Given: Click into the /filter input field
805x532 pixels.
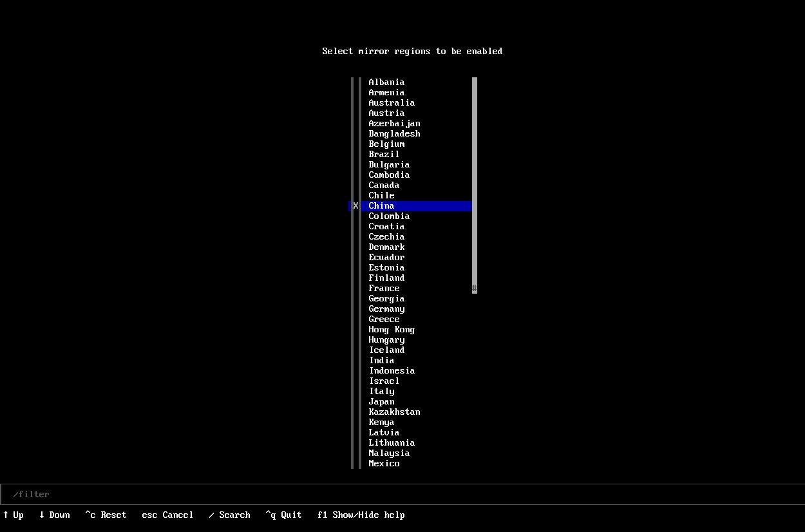Looking at the screenshot, I should (x=402, y=495).
